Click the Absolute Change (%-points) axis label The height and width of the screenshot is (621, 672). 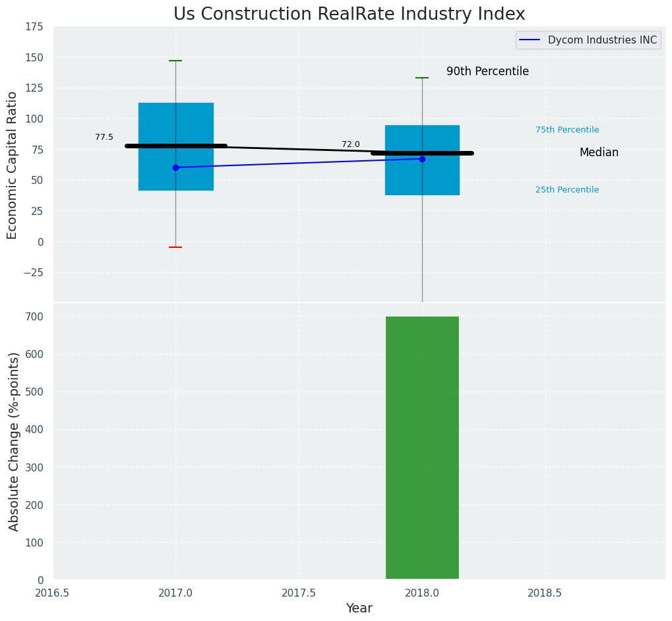pyautogui.click(x=14, y=441)
